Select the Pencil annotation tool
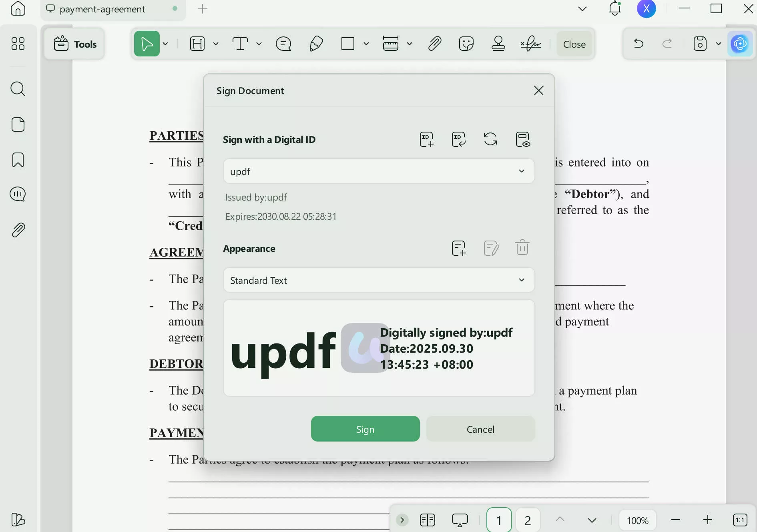The width and height of the screenshot is (757, 532). pyautogui.click(x=316, y=44)
